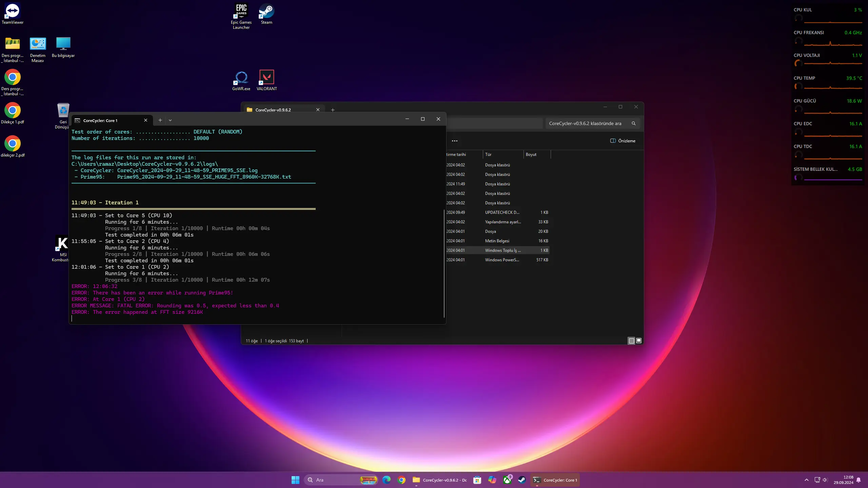Image resolution: width=868 pixels, height=488 pixels.
Task: Select the Windows Toplu İş ... 1 KB row
Action: pyautogui.click(x=497, y=250)
